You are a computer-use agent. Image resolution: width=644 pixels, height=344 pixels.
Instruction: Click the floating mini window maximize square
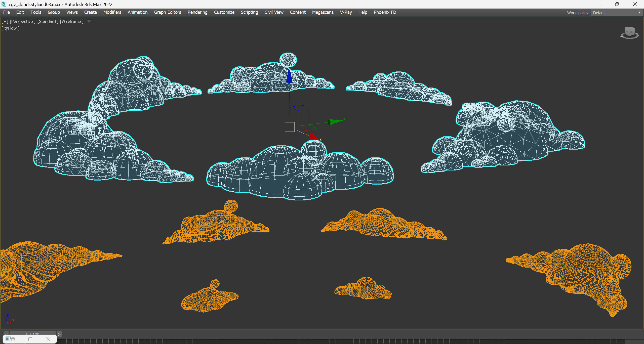coord(30,339)
